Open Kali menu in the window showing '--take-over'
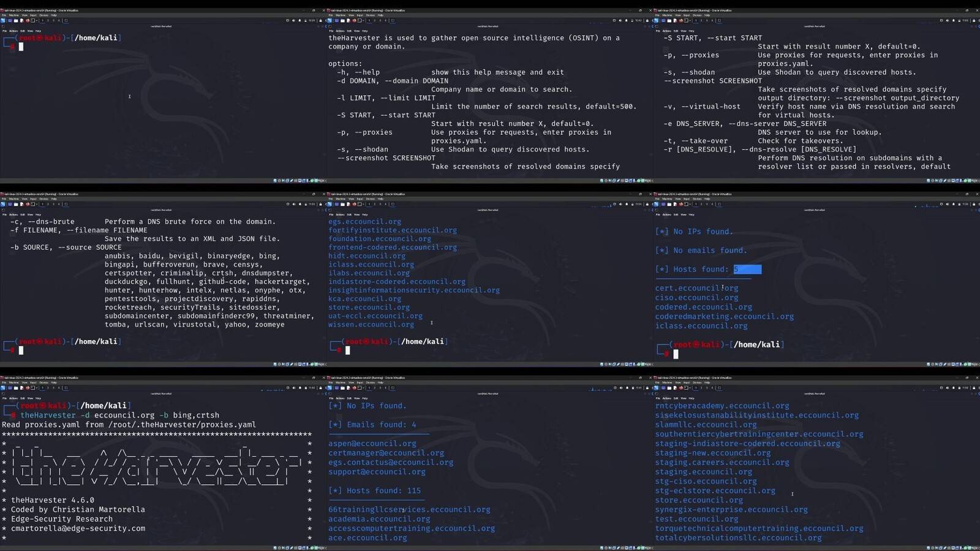Viewport: 980px width, 551px height. point(657,20)
